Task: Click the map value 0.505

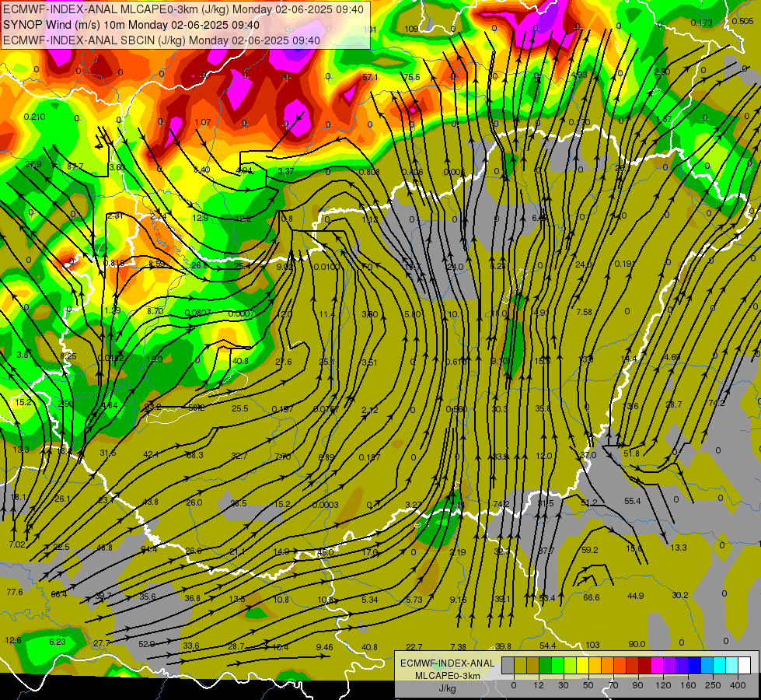Action: click(x=742, y=21)
